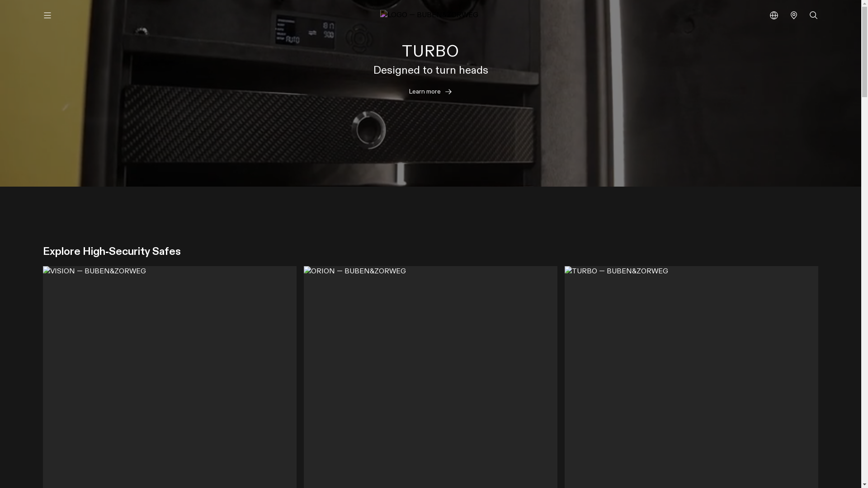This screenshot has width=868, height=488.
Task: Open the store locator pin icon
Action: coord(794,15)
